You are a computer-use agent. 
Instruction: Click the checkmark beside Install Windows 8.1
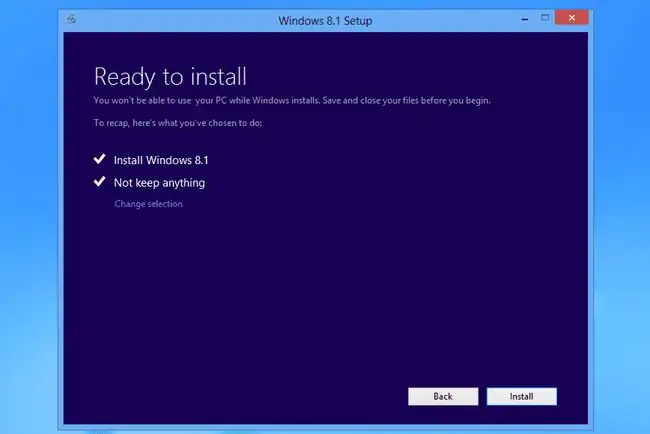coord(99,159)
